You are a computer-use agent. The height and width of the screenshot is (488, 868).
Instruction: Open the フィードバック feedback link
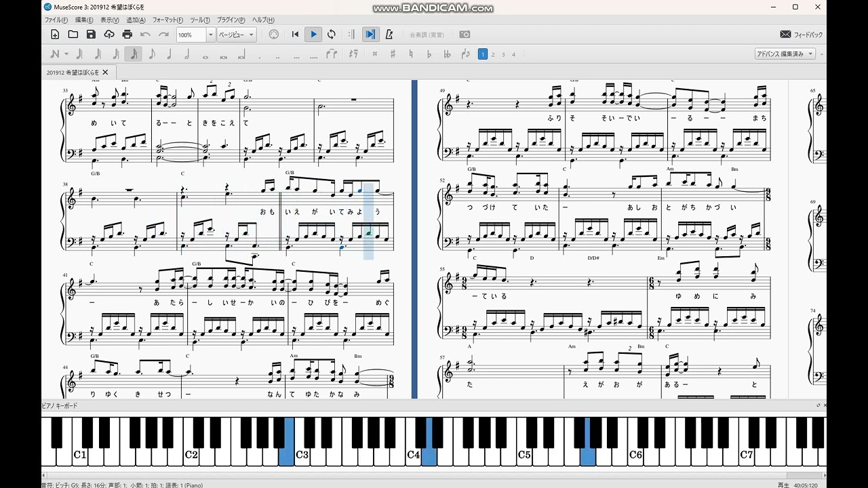coord(802,35)
